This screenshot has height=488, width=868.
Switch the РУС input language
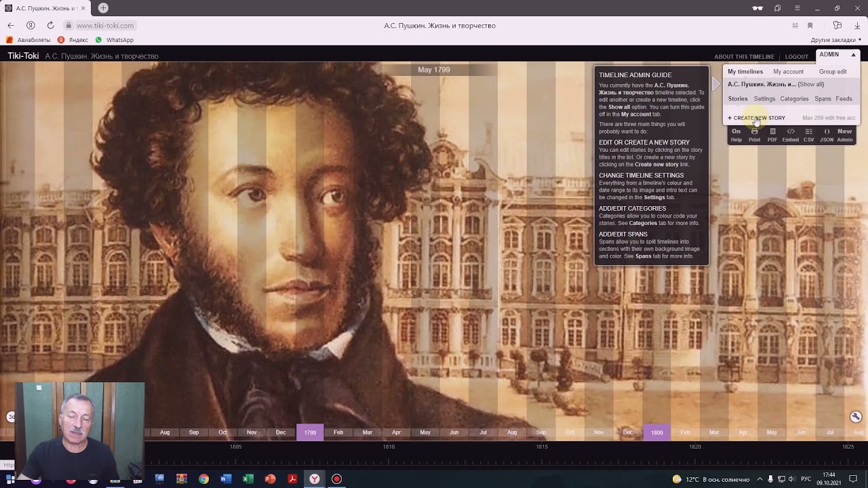click(807, 480)
